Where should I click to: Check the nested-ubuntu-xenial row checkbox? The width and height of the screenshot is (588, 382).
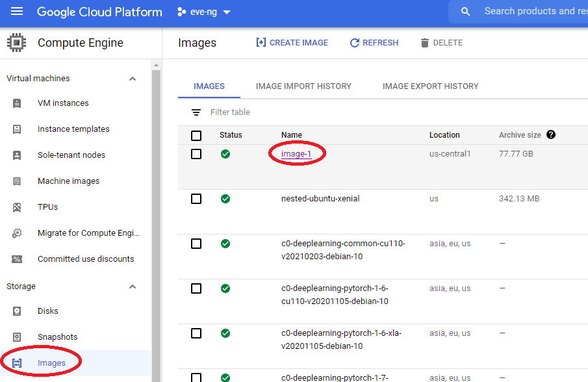click(196, 199)
